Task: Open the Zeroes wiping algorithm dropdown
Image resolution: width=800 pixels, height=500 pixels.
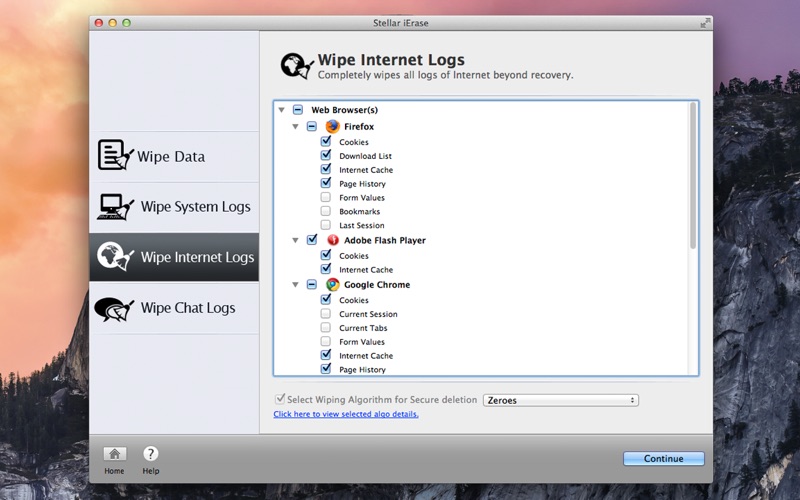Action: click(561, 400)
